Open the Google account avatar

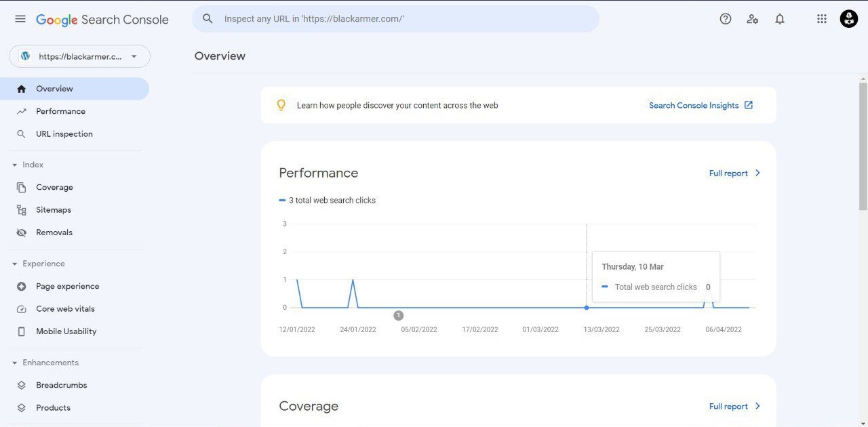click(849, 19)
